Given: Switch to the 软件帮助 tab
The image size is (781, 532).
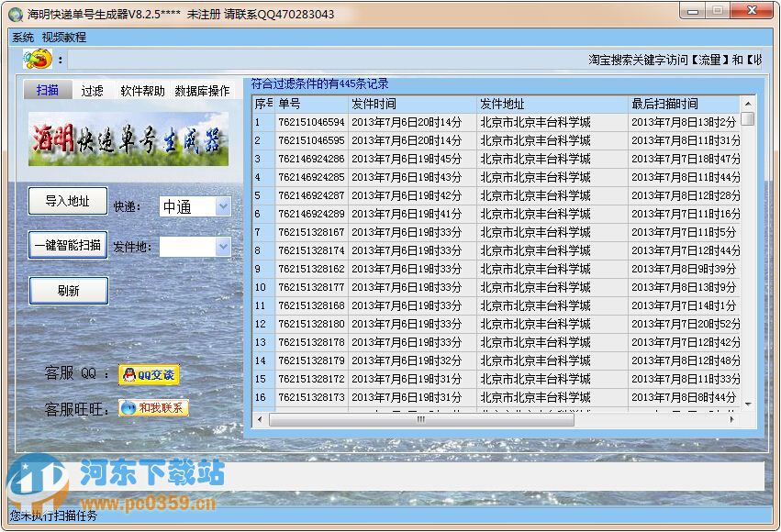Looking at the screenshot, I should coord(140,91).
